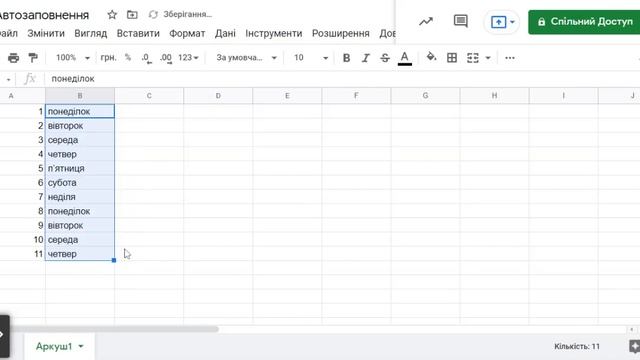
Task: Open the font size 10 dropdown
Action: [311, 58]
